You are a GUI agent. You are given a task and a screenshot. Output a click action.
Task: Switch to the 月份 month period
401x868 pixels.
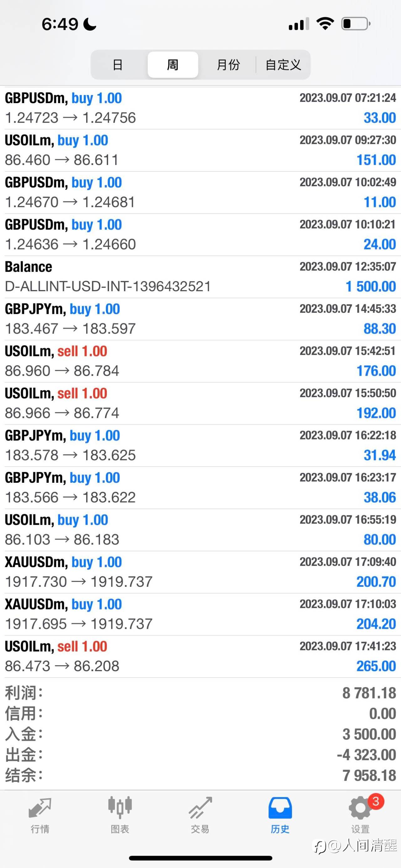228,65
